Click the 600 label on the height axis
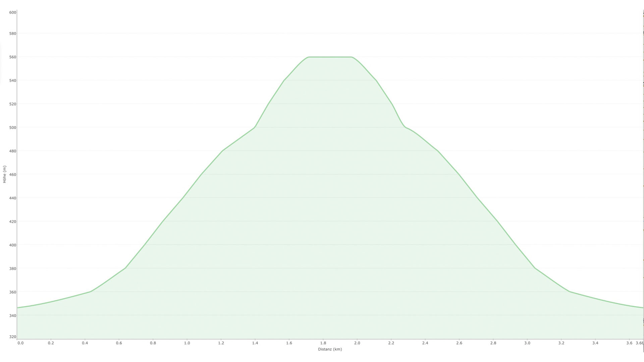 tap(13, 12)
